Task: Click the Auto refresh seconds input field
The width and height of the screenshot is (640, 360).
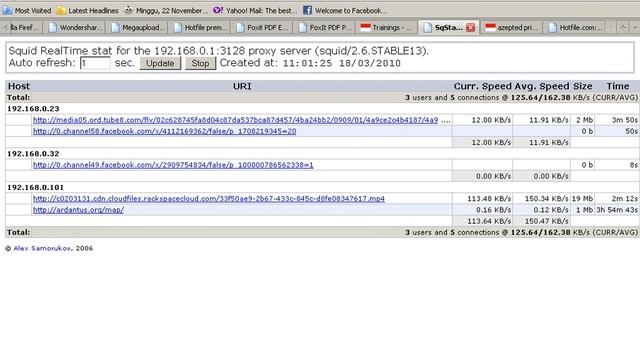Action: pyautogui.click(x=95, y=63)
